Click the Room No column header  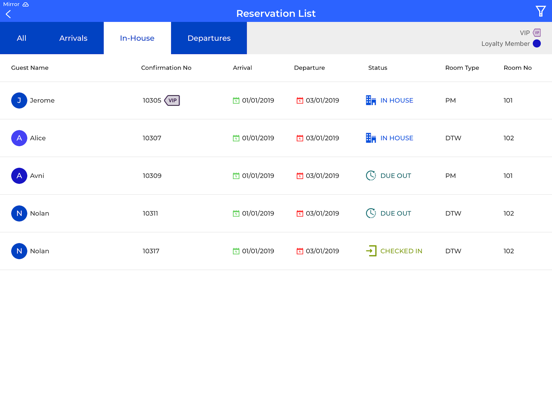pos(518,68)
